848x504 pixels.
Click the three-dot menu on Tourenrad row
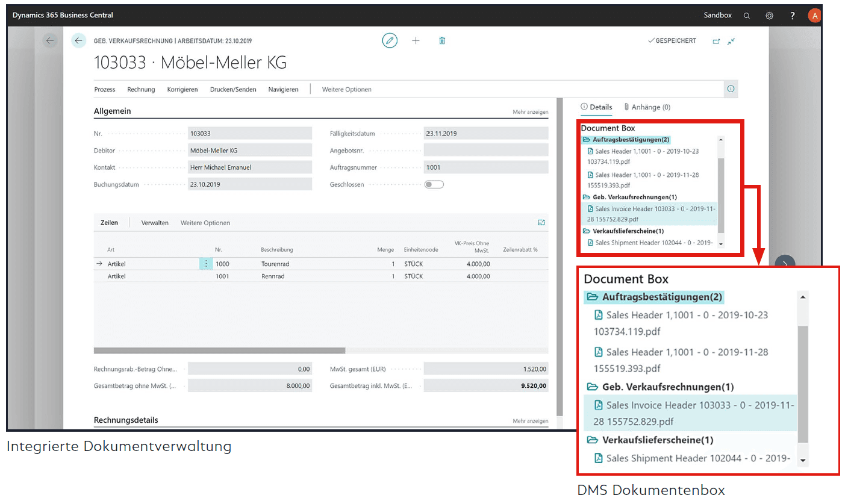[206, 264]
